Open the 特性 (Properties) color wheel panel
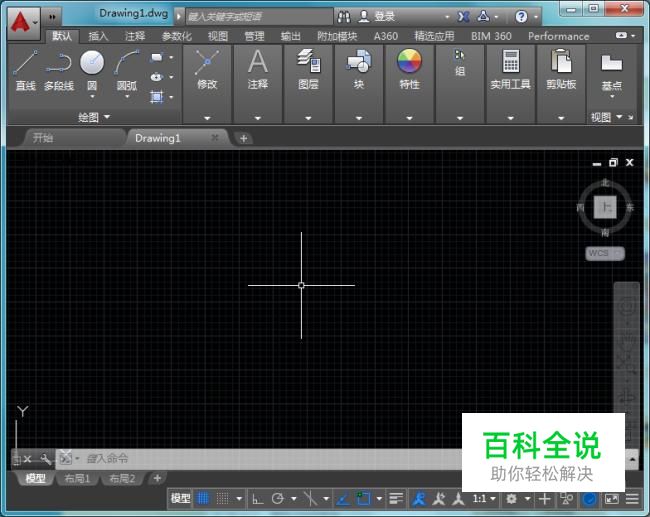Viewport: 650px width, 517px height. tap(409, 64)
